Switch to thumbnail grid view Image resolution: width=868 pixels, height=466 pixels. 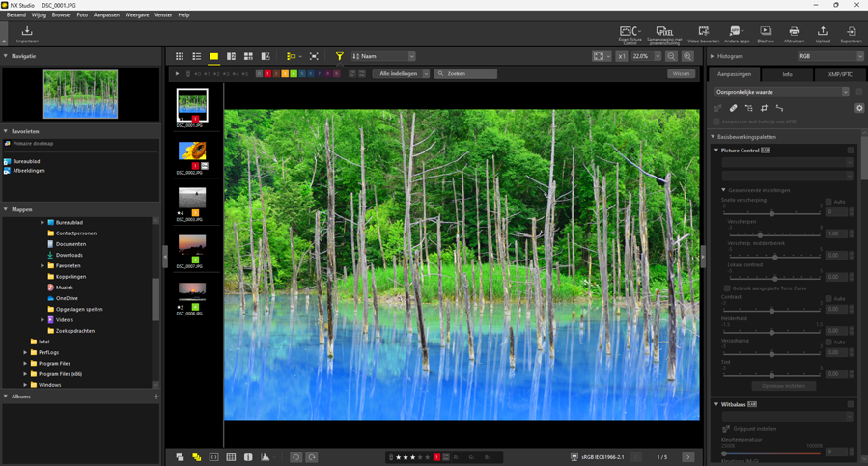(x=180, y=57)
